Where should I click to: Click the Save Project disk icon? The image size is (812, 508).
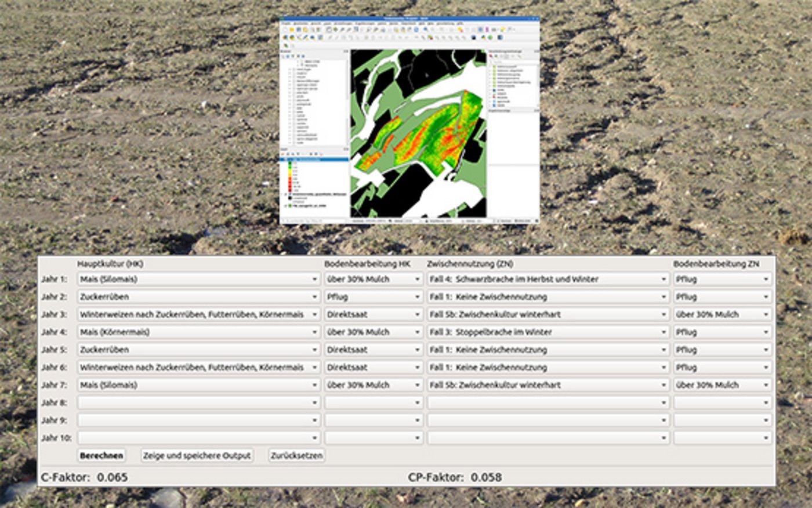pos(299,30)
